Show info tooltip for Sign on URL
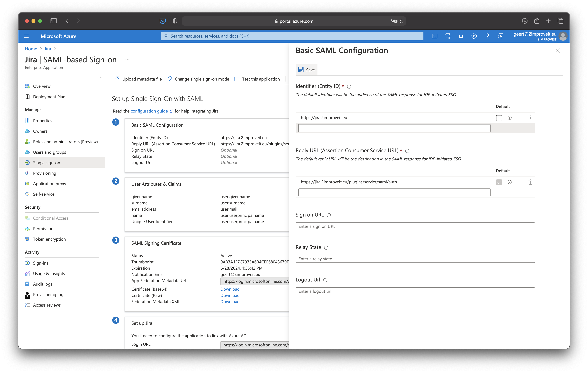This screenshot has height=373, width=588. [x=329, y=215]
